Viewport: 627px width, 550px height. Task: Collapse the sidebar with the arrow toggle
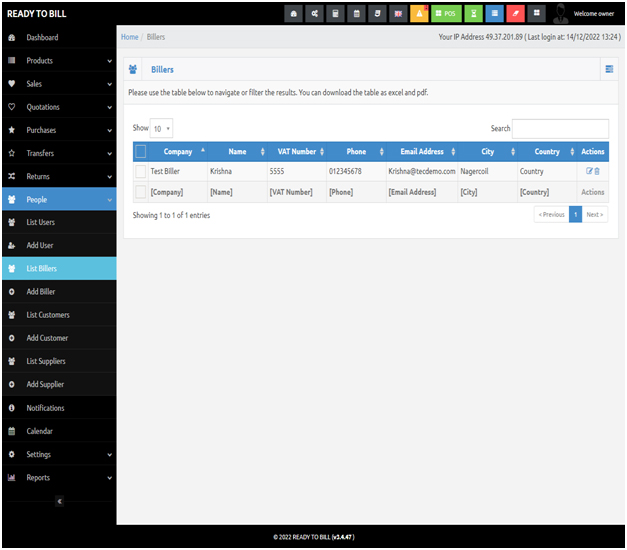(x=60, y=501)
